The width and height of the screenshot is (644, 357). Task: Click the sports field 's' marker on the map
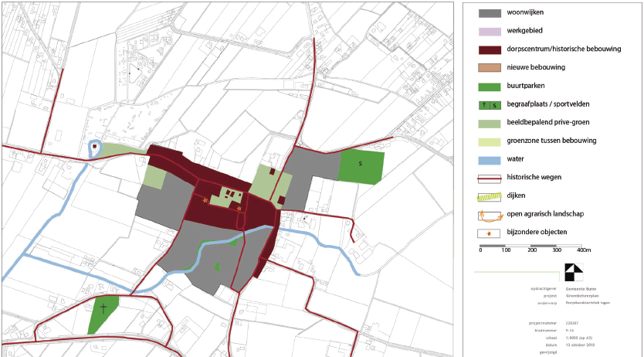coord(361,164)
